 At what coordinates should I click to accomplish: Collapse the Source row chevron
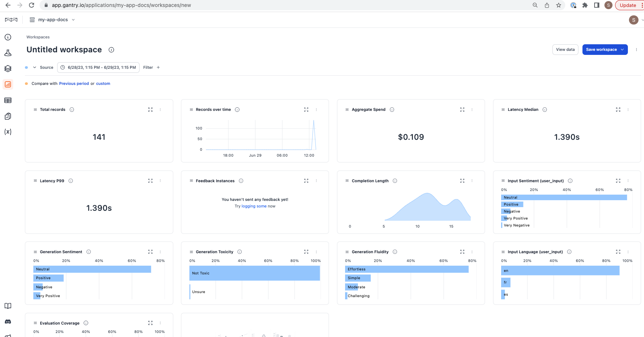tap(34, 67)
